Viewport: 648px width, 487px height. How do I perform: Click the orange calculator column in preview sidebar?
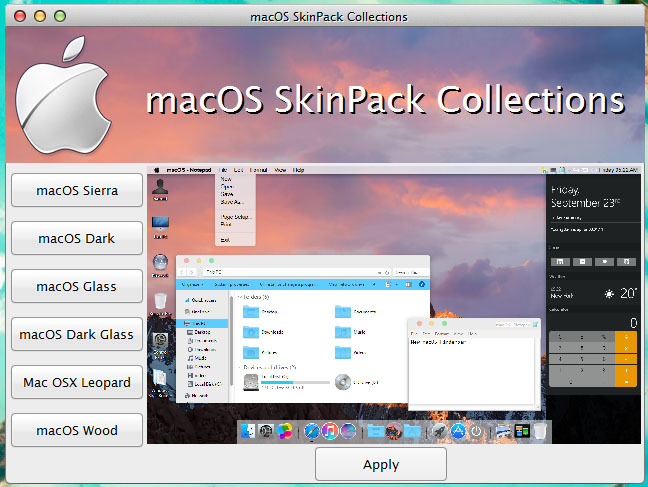coord(626,359)
